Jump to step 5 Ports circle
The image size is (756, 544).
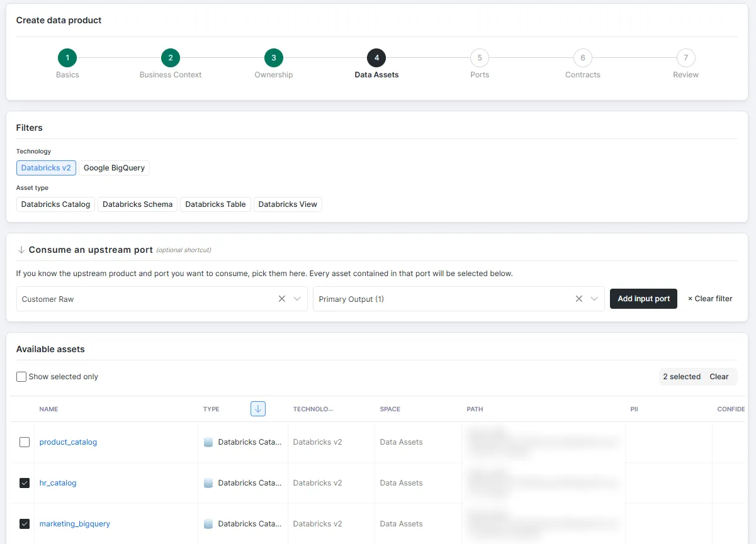(x=480, y=58)
